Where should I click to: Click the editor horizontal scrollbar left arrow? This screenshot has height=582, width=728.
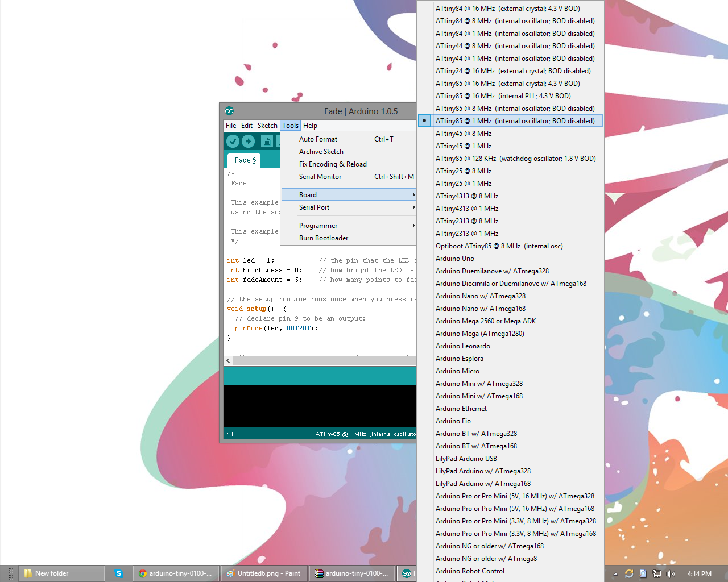tap(228, 360)
